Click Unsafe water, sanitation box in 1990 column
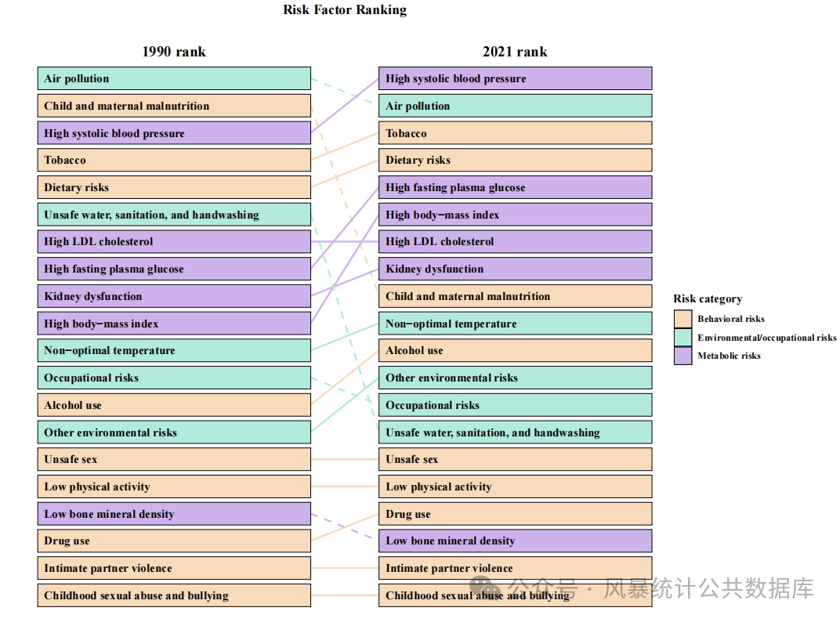Screen dimensions: 840x622 (x=174, y=215)
